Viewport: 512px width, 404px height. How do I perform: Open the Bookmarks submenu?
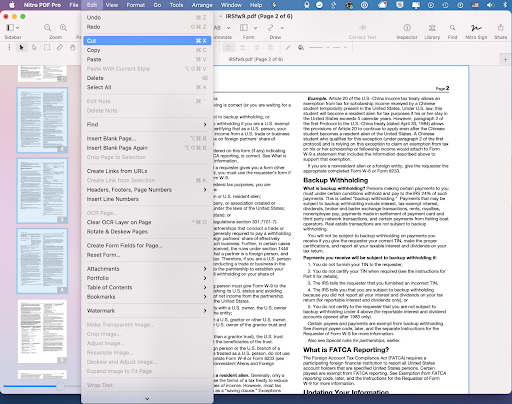(x=147, y=297)
